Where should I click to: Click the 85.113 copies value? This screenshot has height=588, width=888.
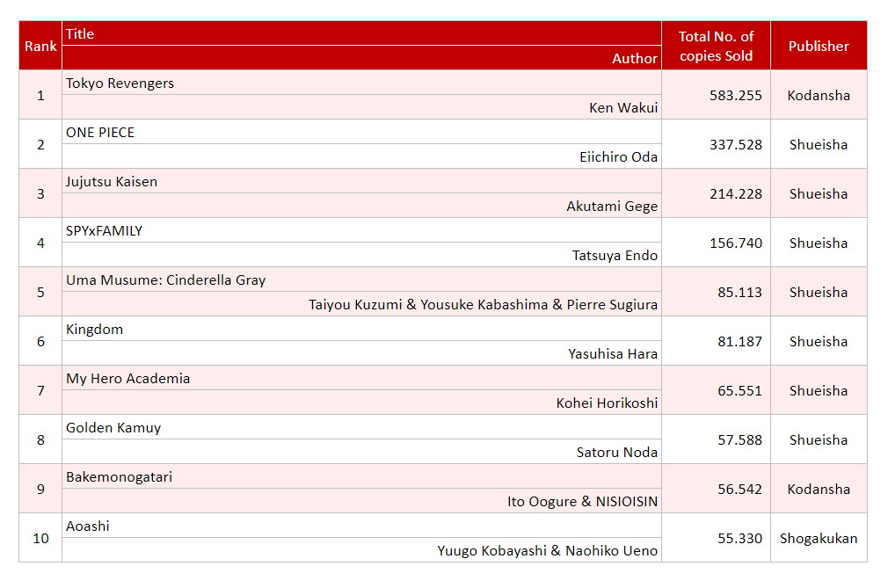[x=716, y=292]
